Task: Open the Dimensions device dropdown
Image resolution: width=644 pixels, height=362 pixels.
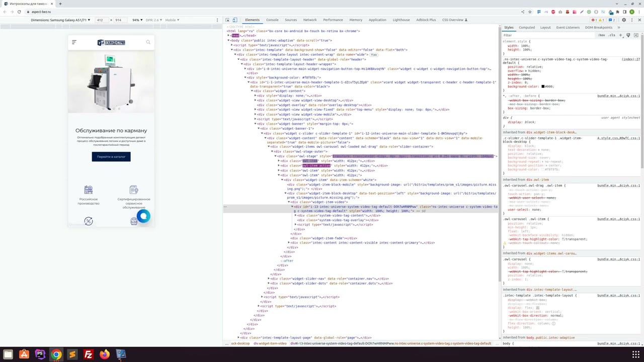Action: tap(61, 20)
